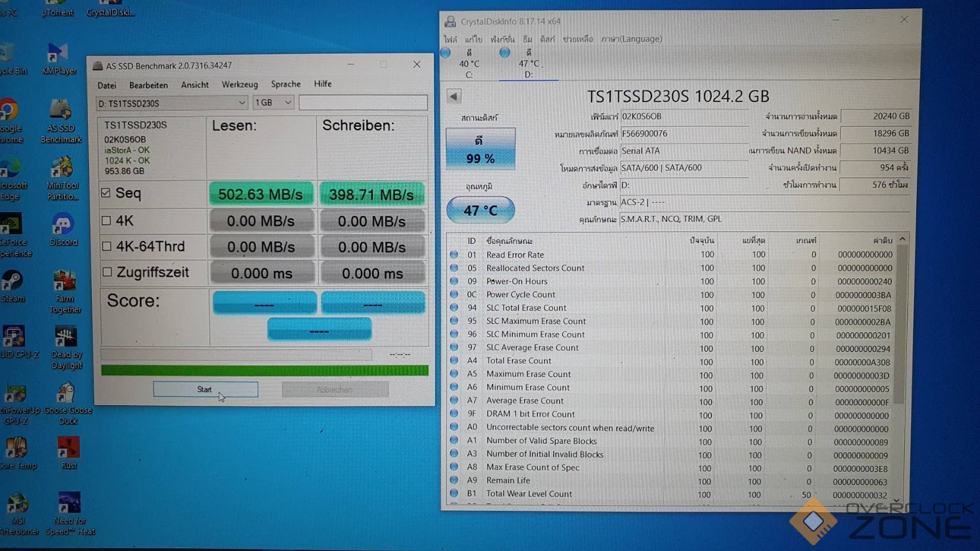Open the Werkzeug menu
Viewport: 980px width, 551px height.
(240, 84)
